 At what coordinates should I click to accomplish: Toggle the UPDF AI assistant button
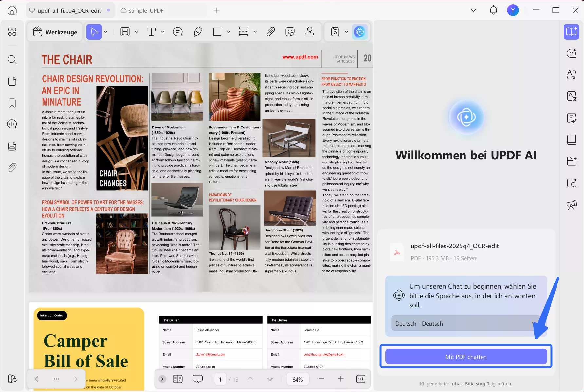(360, 31)
